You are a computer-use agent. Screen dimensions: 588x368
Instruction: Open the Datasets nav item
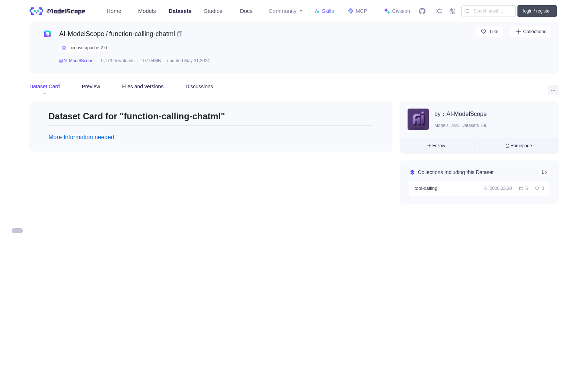pos(180,11)
